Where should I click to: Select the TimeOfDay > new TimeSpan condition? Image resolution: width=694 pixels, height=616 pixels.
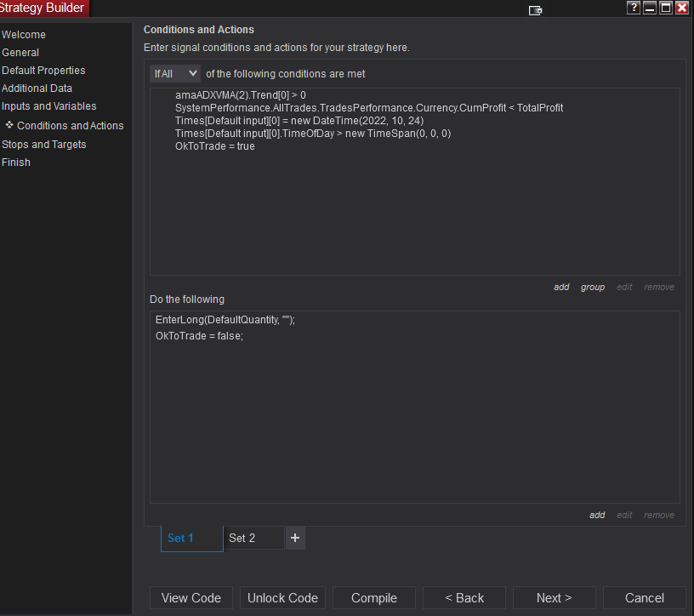click(x=313, y=134)
